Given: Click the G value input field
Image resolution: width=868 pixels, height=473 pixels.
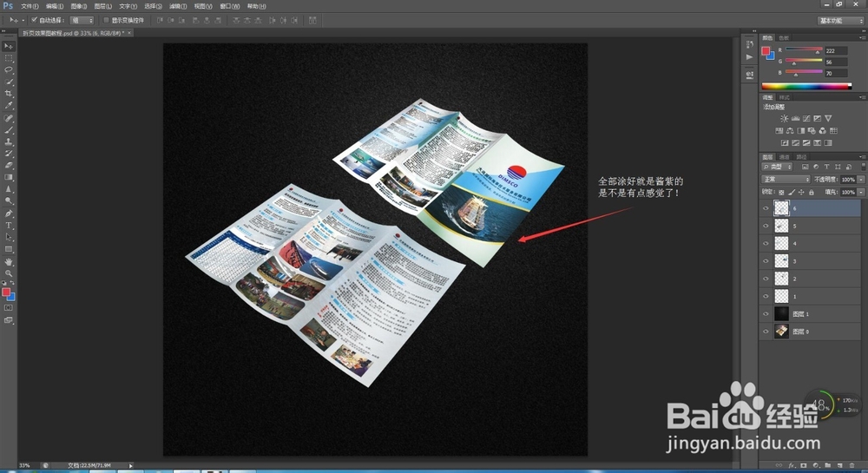Looking at the screenshot, I should tap(836, 62).
